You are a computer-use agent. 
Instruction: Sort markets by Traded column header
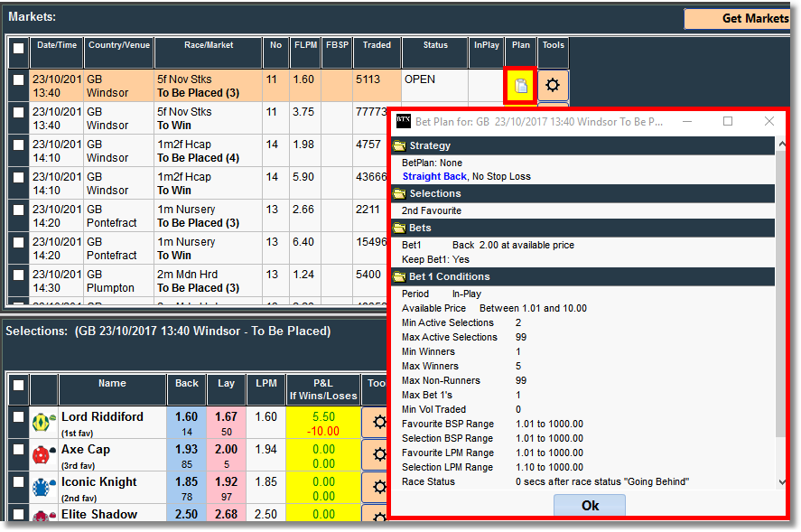[377, 45]
